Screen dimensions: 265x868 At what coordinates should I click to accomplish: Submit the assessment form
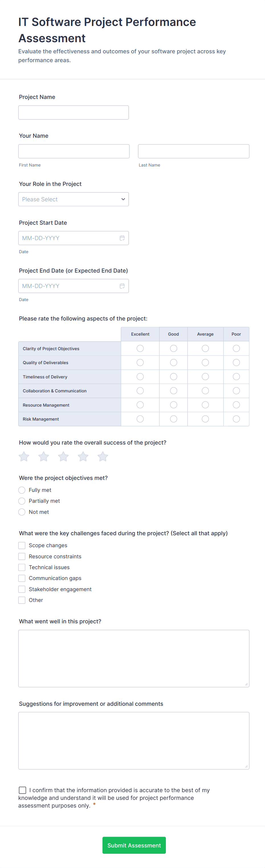pos(134,845)
